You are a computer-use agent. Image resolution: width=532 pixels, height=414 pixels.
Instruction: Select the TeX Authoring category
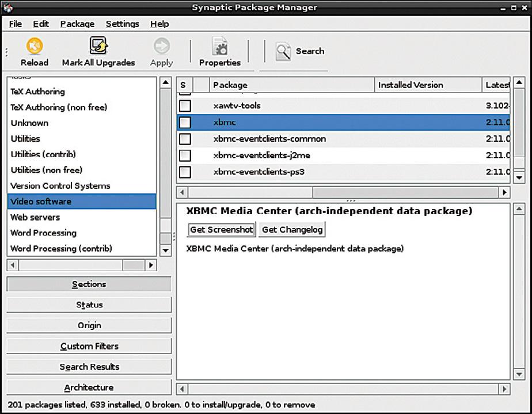point(81,92)
